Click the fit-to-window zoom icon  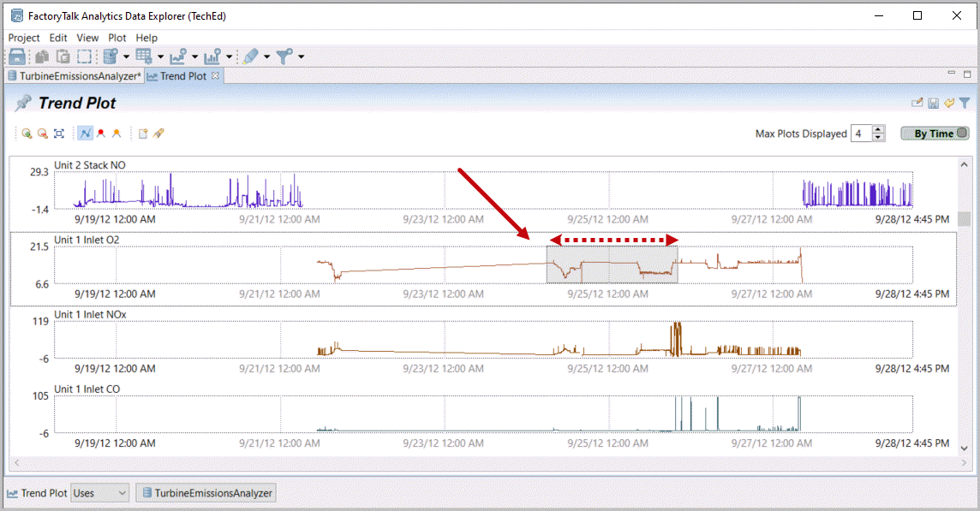[58, 134]
